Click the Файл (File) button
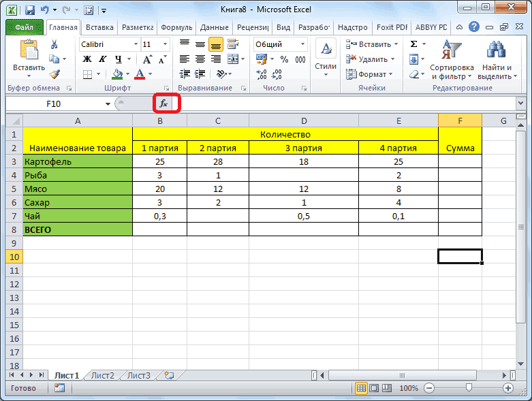Image resolution: width=532 pixels, height=401 pixels. 25,27
